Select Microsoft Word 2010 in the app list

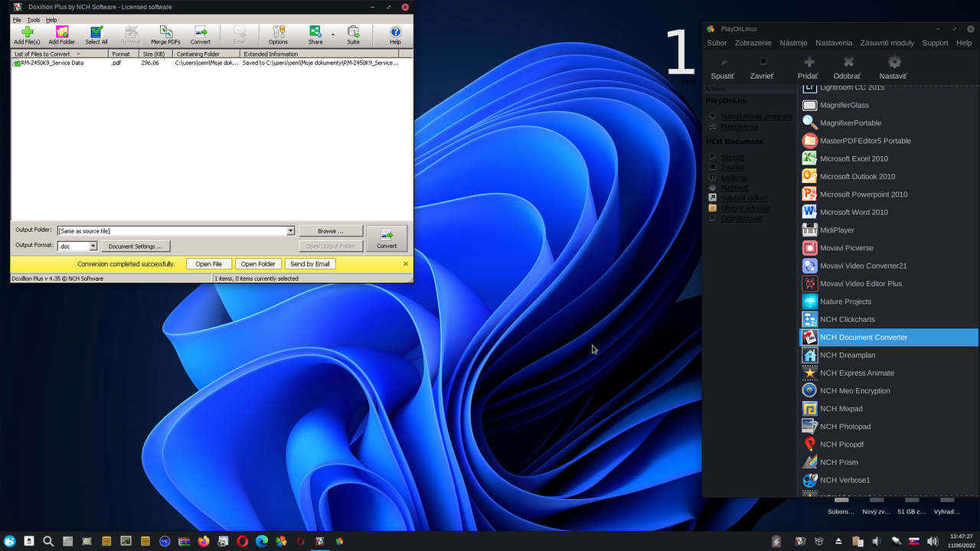(x=889, y=212)
